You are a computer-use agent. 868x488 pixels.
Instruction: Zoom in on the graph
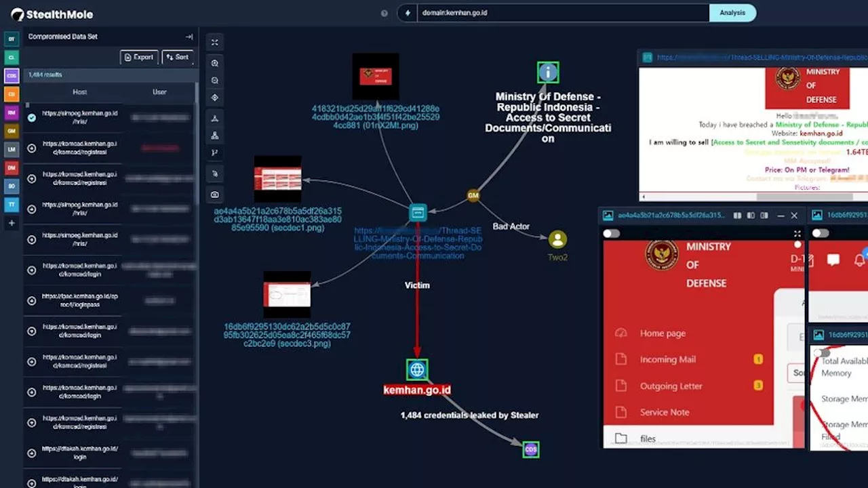tap(214, 63)
